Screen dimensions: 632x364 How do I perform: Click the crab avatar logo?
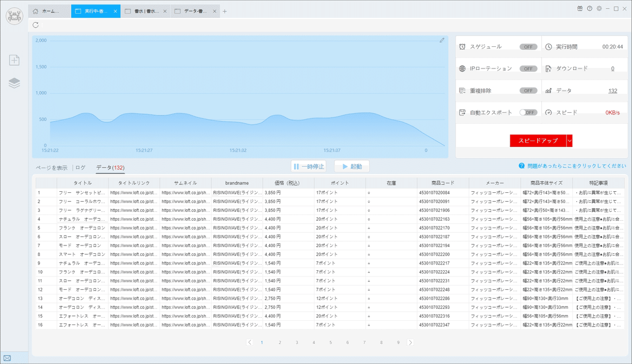15,15
